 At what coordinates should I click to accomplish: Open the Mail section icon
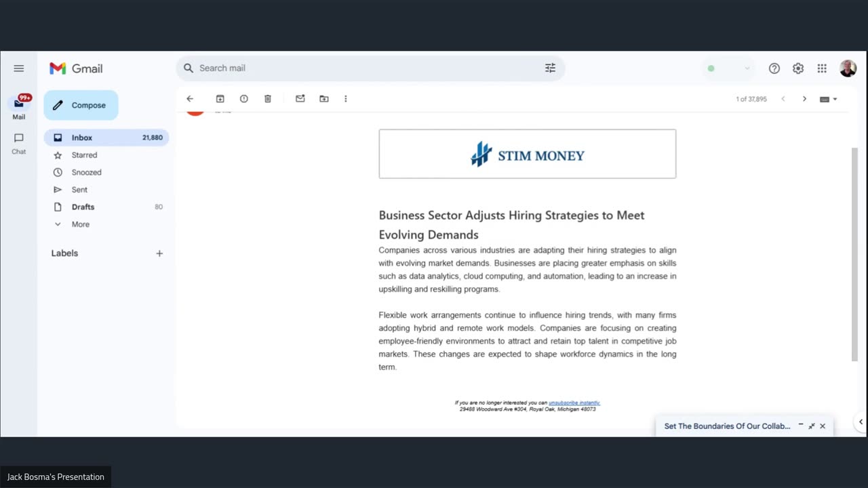coord(19,104)
